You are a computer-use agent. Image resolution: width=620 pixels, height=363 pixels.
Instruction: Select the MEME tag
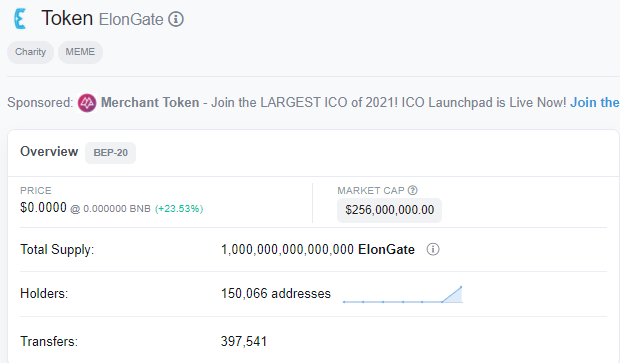(80, 52)
